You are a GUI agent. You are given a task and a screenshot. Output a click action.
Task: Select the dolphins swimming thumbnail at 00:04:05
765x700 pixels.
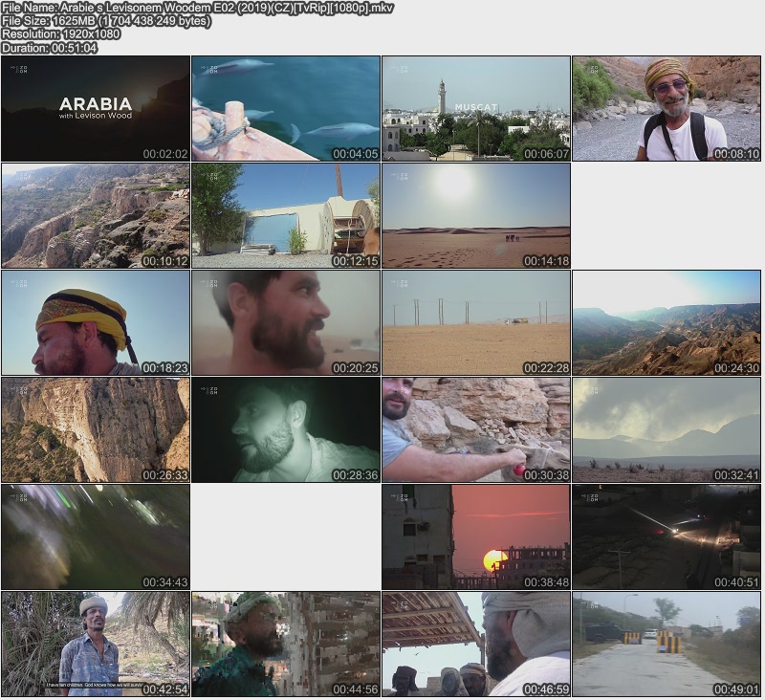(x=286, y=108)
